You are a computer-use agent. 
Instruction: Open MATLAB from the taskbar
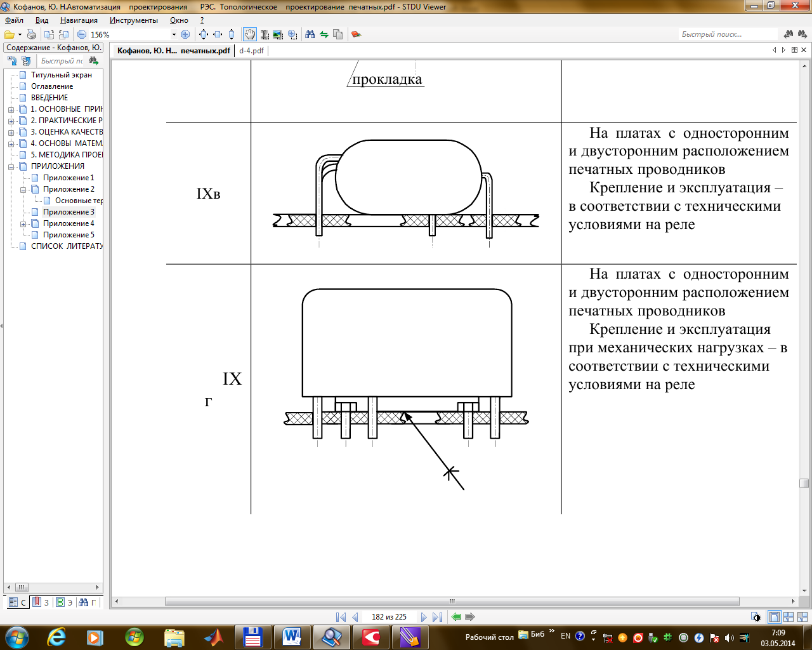214,637
